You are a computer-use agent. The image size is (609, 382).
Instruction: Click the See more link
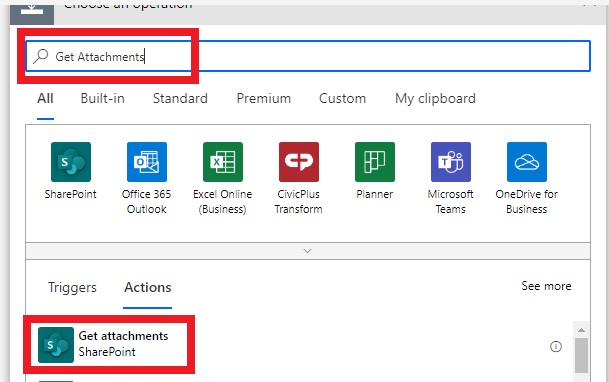coord(546,286)
